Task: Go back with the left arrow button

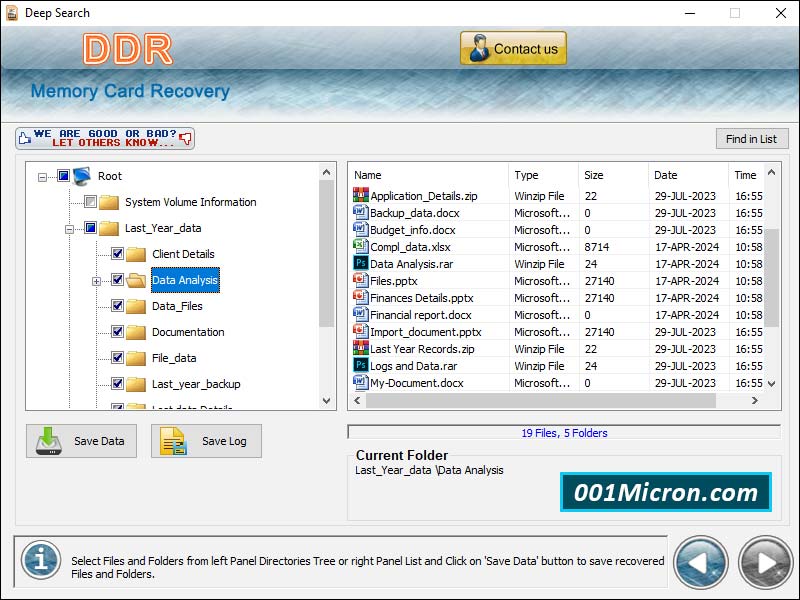Action: click(701, 563)
